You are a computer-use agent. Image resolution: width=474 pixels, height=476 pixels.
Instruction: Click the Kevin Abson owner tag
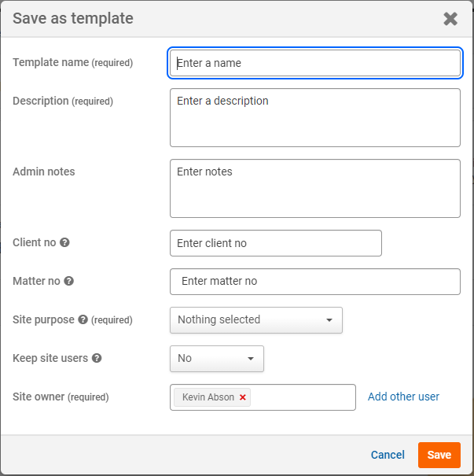pyautogui.click(x=208, y=397)
